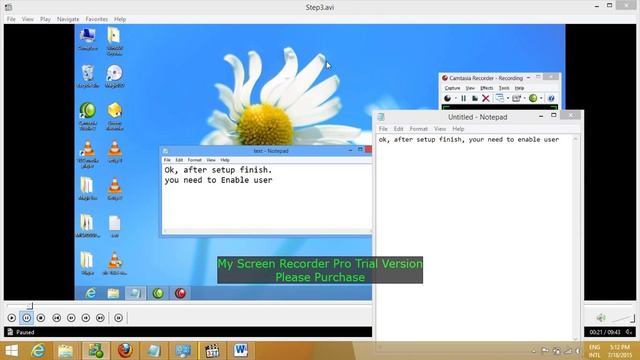Open File Explorer from the taskbar
Viewport: 640px width, 360px height.
pyautogui.click(x=65, y=351)
